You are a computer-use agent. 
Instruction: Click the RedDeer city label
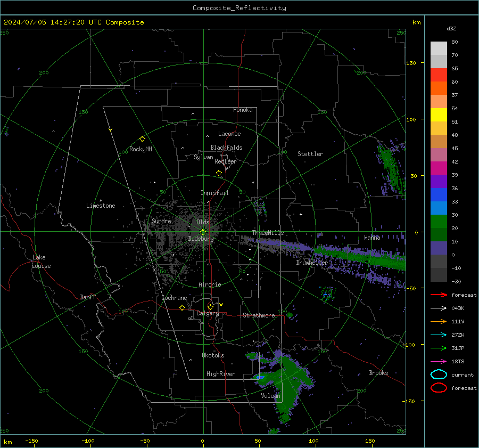pos(226,161)
